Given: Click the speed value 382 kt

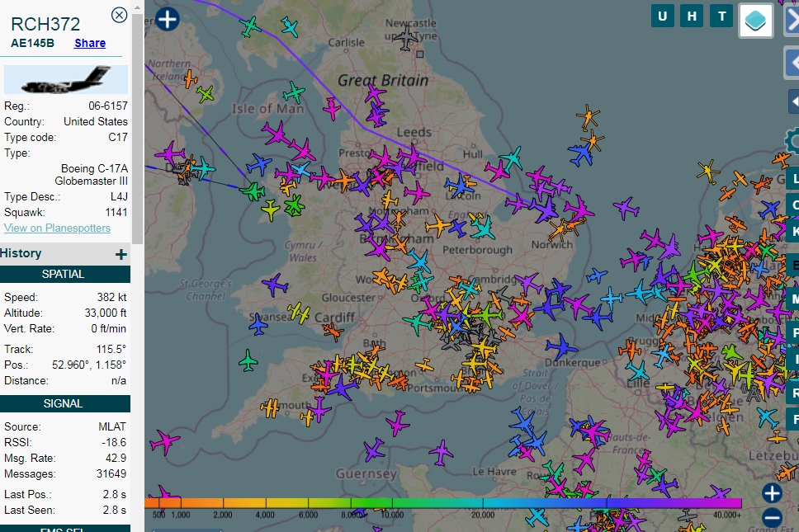Looking at the screenshot, I should tap(111, 297).
